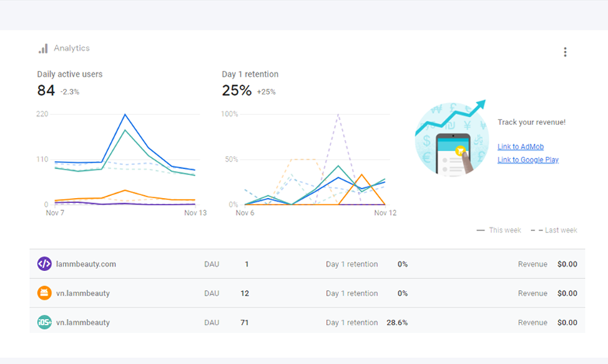Click the 28.6% retention value

(397, 323)
